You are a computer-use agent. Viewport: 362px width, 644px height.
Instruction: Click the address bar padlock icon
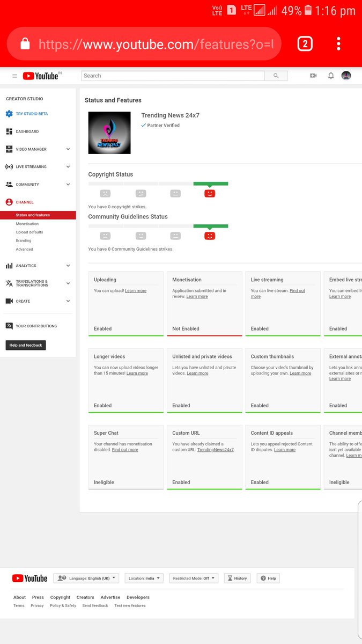25,44
